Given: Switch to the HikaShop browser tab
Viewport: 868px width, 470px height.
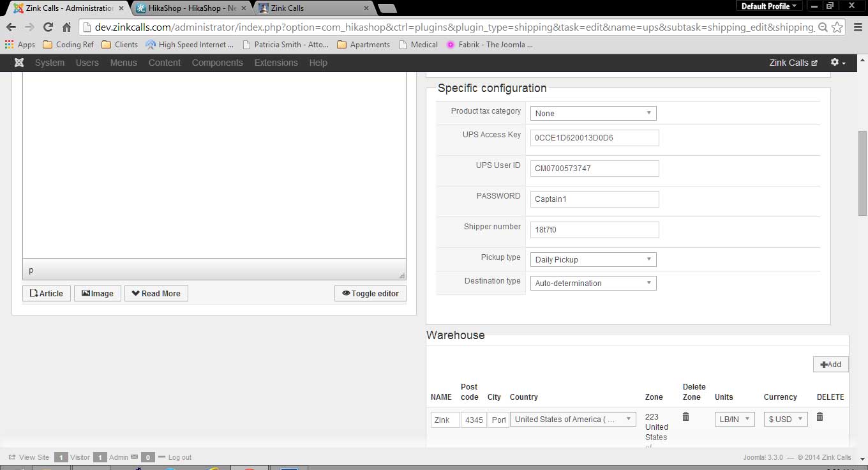Looking at the screenshot, I should tap(192, 8).
